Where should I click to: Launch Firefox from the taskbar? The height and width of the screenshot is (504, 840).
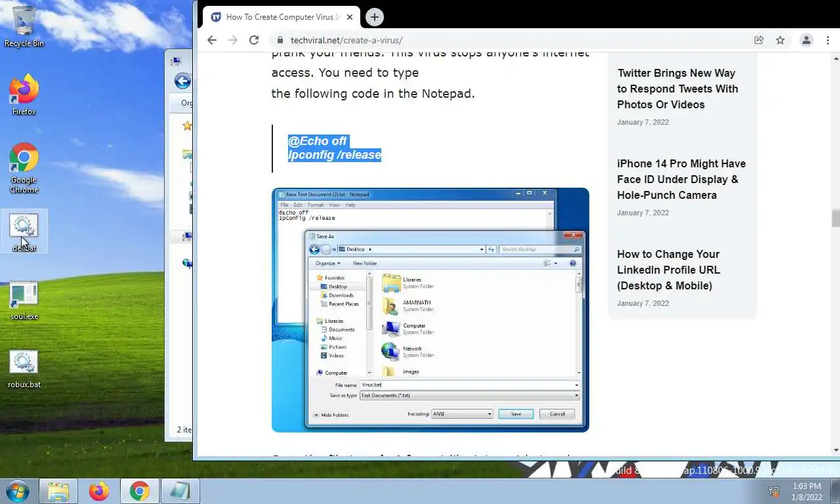point(99,491)
